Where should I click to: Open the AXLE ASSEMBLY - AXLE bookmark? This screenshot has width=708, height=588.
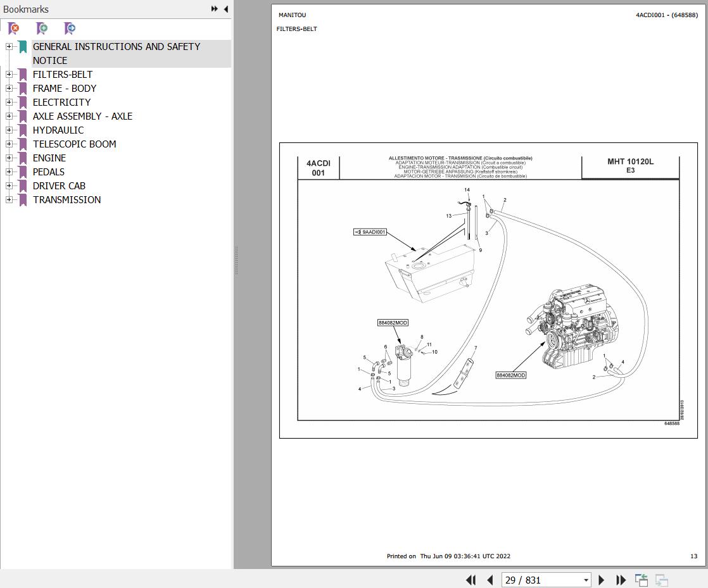coord(82,116)
